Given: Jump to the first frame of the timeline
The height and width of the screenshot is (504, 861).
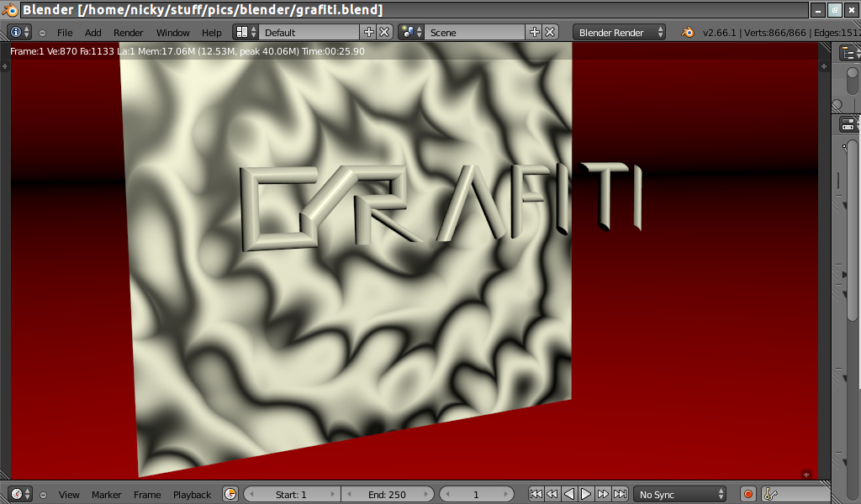Looking at the screenshot, I should click(x=536, y=494).
